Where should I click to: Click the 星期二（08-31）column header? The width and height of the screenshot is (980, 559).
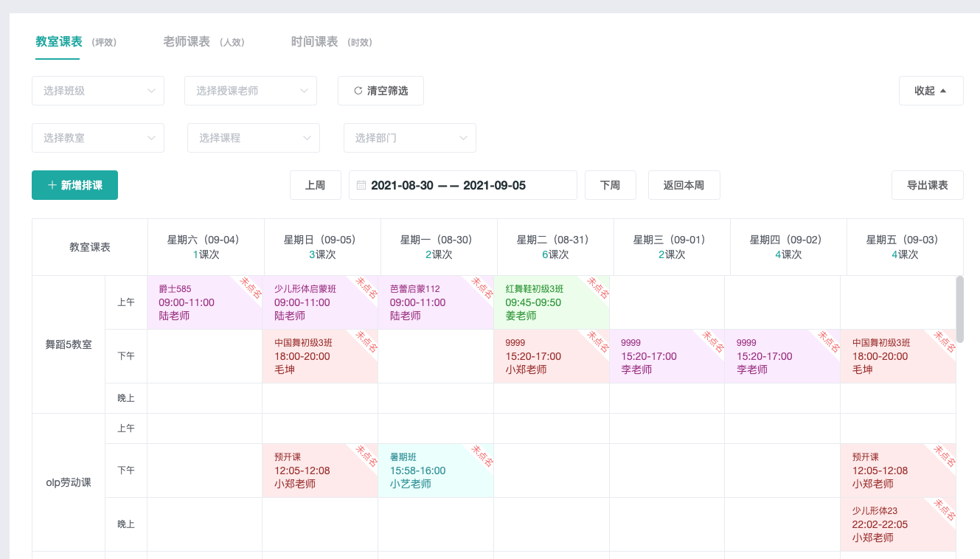pyautogui.click(x=555, y=247)
